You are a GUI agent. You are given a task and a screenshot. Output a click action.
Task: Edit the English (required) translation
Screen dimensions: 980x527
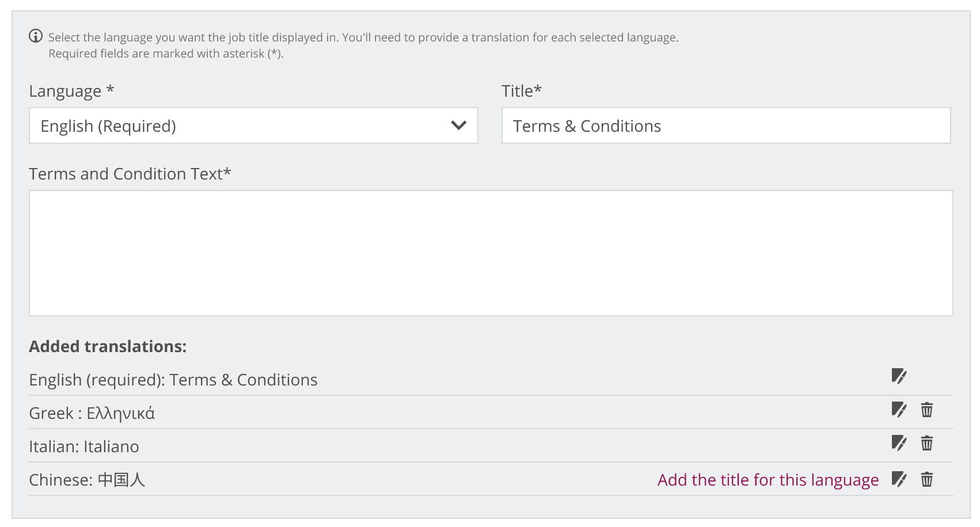point(899,376)
